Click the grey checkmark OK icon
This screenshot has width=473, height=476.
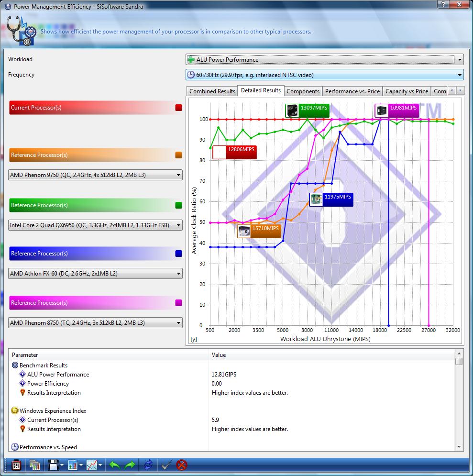(165, 465)
